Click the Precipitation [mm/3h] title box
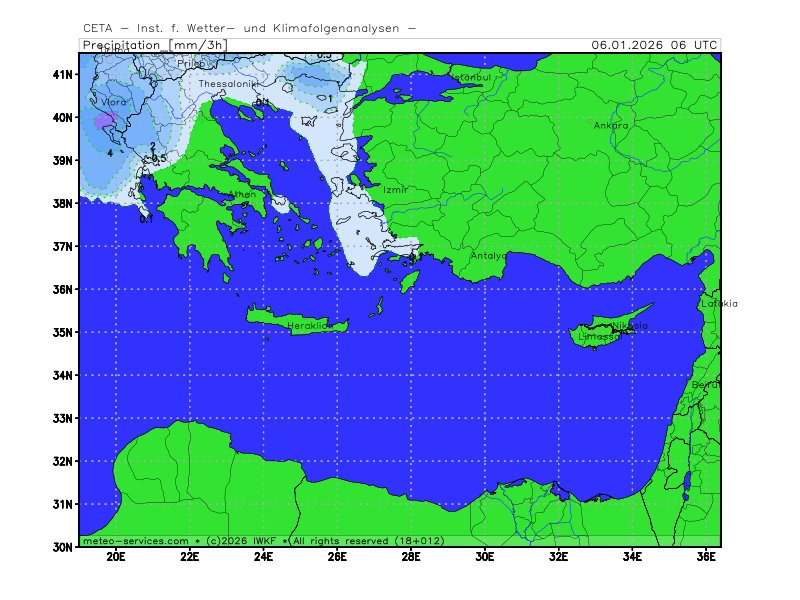The height and width of the screenshot is (600, 800). [155, 45]
